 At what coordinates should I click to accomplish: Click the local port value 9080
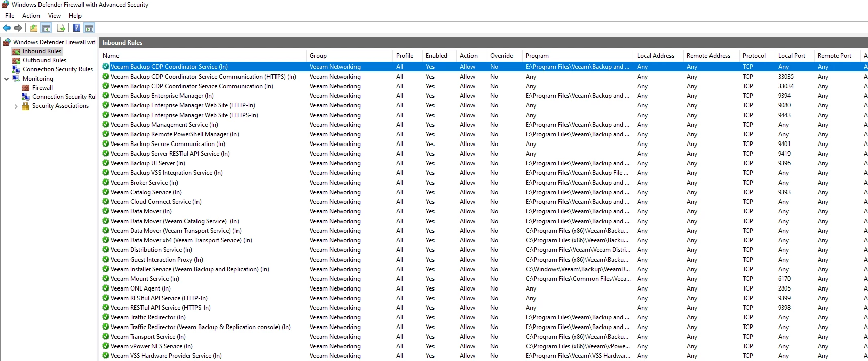click(x=784, y=105)
